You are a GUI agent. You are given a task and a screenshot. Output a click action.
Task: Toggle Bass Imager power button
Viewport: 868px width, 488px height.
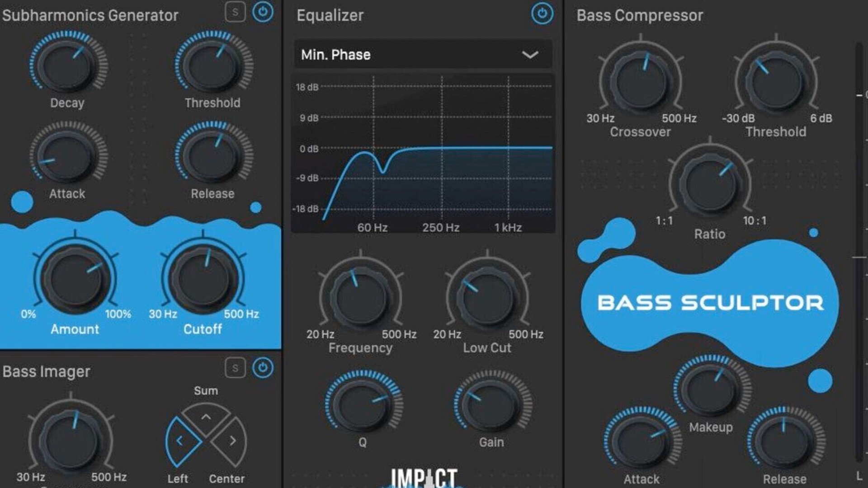263,368
